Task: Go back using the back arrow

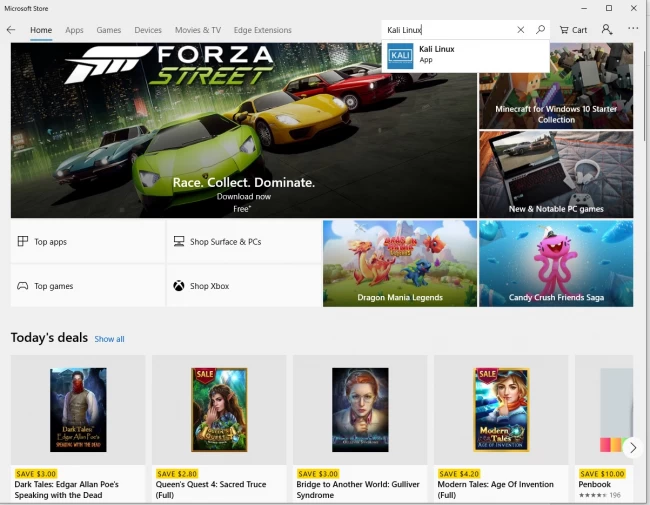Action: 11,30
